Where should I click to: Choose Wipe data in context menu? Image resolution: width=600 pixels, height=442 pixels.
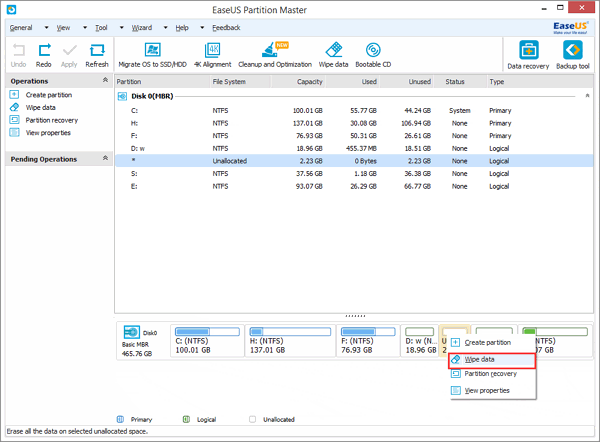pos(492,360)
